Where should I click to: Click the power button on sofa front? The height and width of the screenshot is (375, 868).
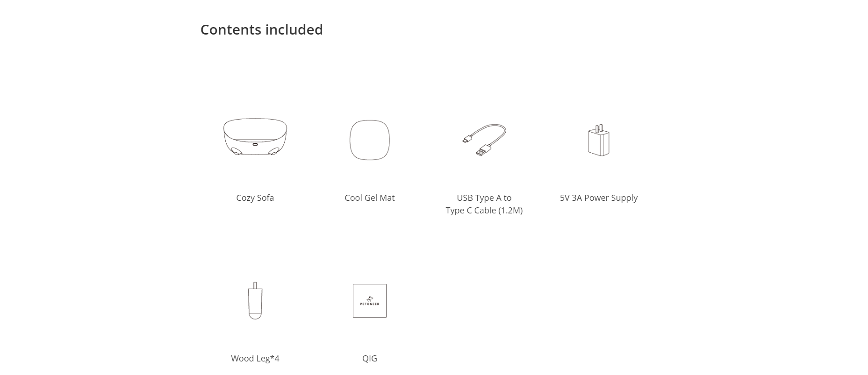255,144
